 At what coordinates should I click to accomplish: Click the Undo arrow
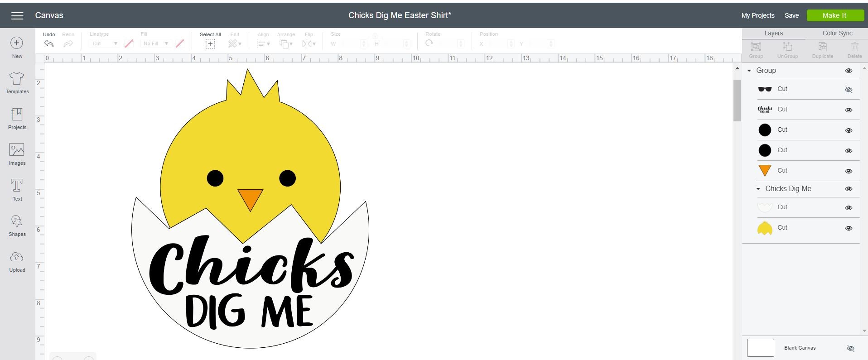tap(49, 43)
